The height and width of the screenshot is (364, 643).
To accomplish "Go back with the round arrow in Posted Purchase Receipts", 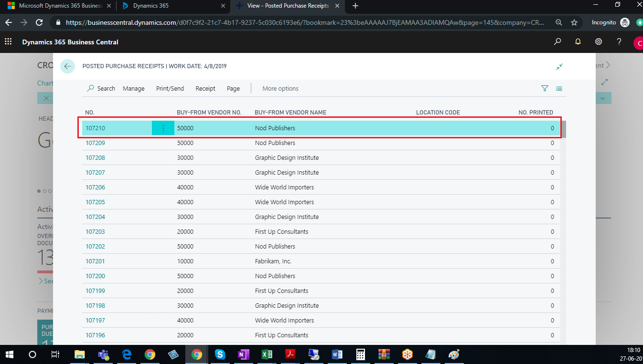I will tap(67, 66).
